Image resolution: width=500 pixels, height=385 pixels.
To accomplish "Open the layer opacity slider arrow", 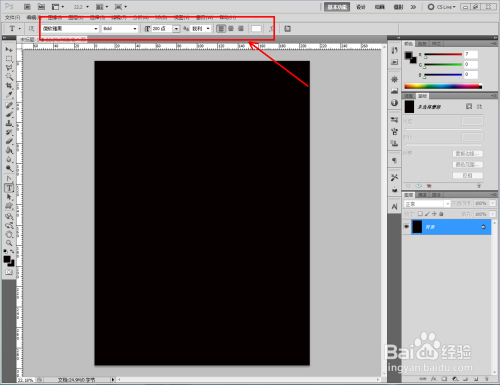I will pos(492,203).
